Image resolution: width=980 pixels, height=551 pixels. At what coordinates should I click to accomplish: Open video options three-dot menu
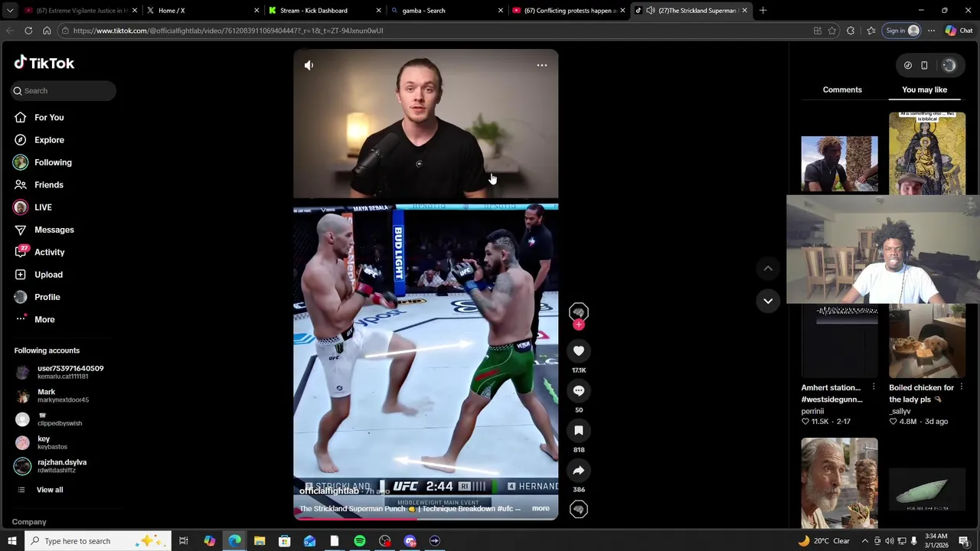[542, 65]
